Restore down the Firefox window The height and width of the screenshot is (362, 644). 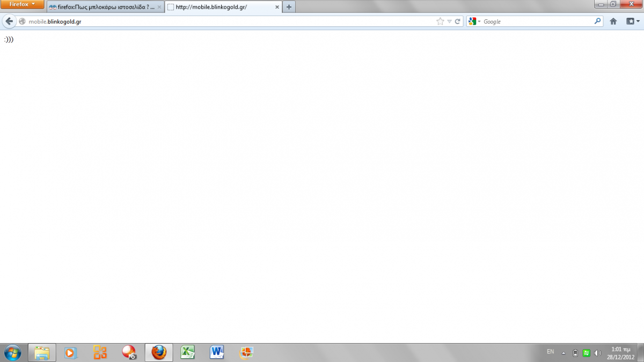[613, 4]
